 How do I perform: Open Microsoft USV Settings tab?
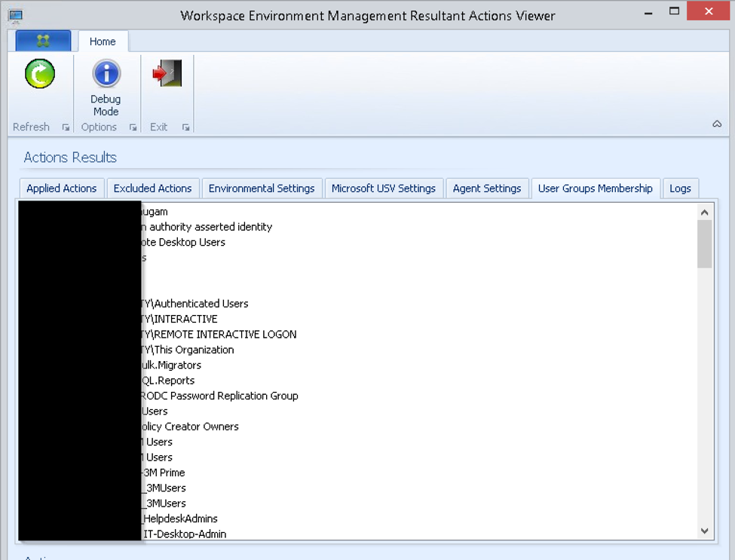[x=384, y=188]
